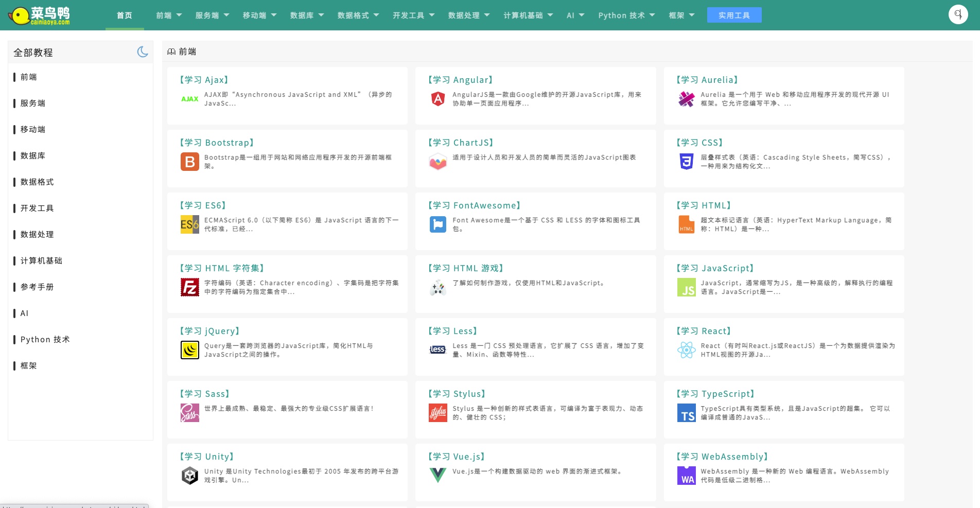Open the 【学习 JavaScript】 tutorial link
Viewport: 980px width, 508px height.
(714, 268)
